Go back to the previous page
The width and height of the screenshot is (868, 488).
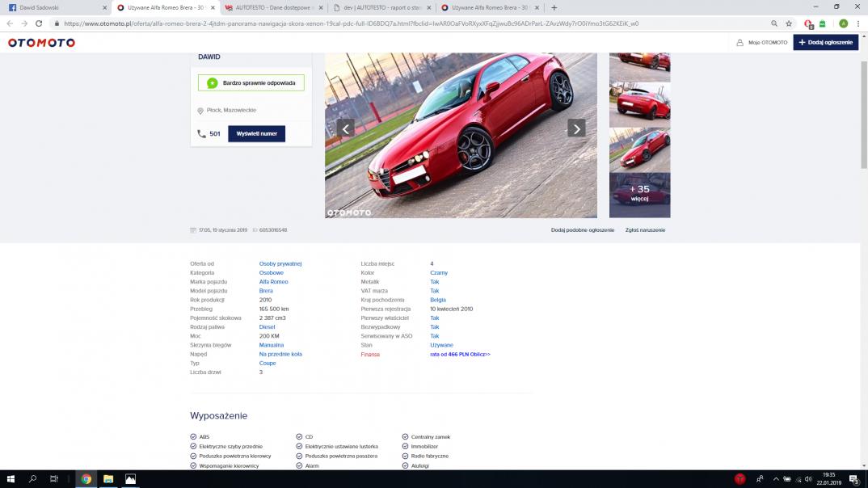point(10,23)
